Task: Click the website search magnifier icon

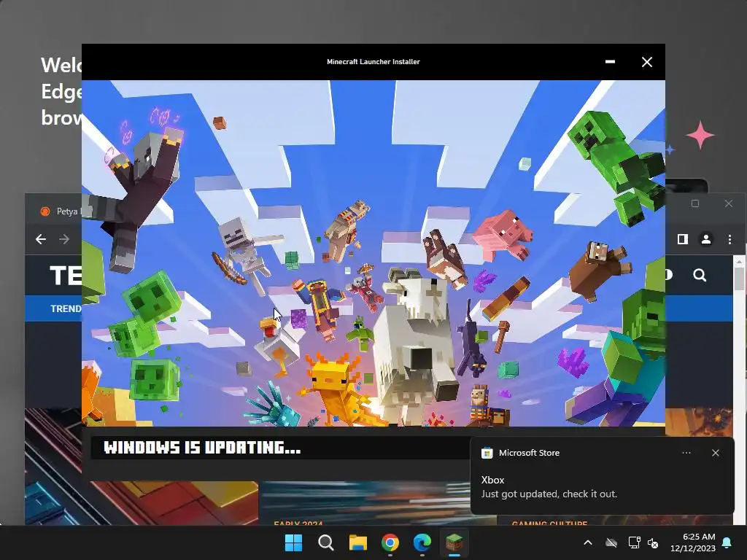Action: coord(700,275)
